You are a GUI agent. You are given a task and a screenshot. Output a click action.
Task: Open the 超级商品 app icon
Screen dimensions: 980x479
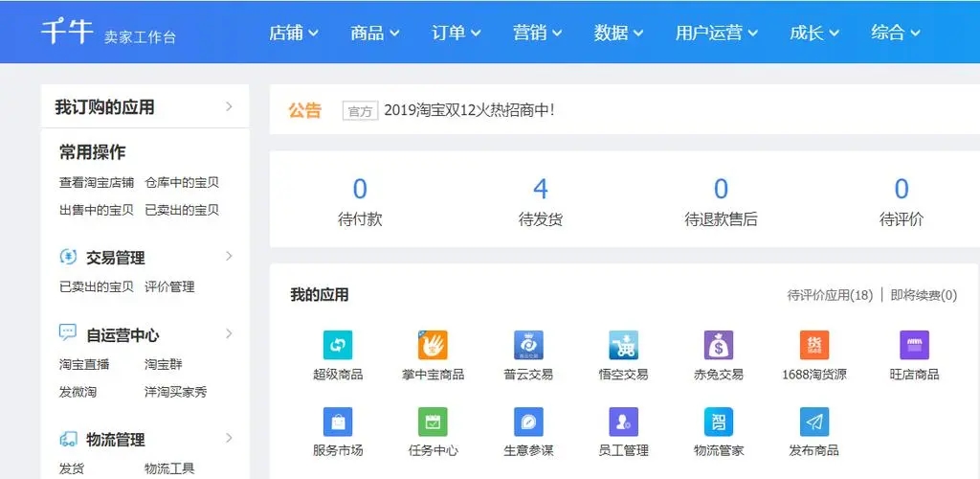(338, 345)
